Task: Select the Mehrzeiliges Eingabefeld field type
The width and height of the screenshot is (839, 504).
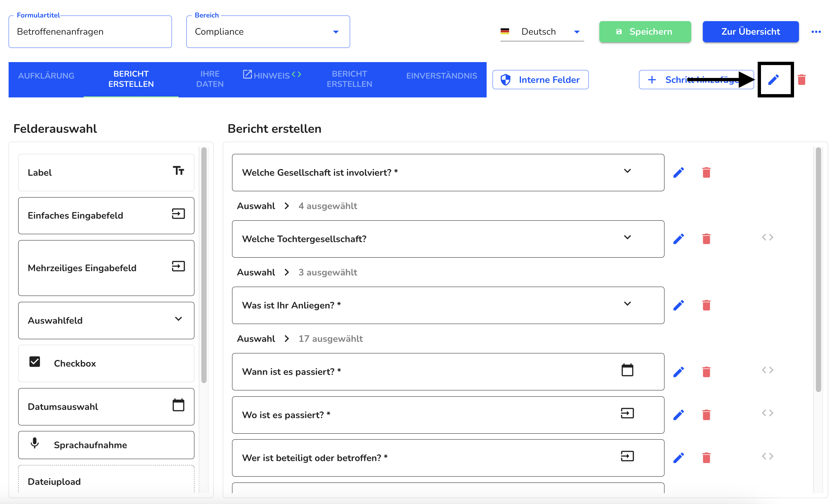Action: coord(106,268)
